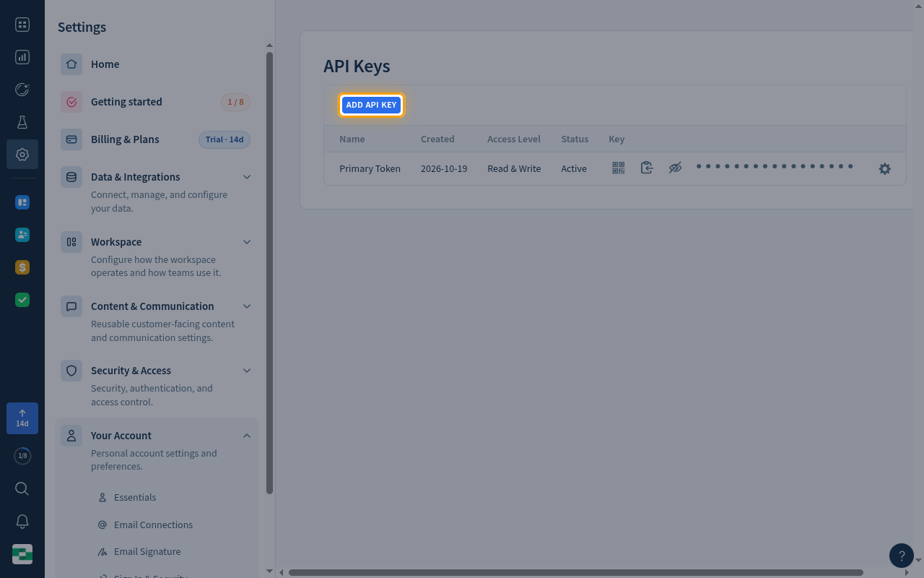Expand Content & Communication section
Viewport: 924px width, 578px height.
click(x=157, y=321)
